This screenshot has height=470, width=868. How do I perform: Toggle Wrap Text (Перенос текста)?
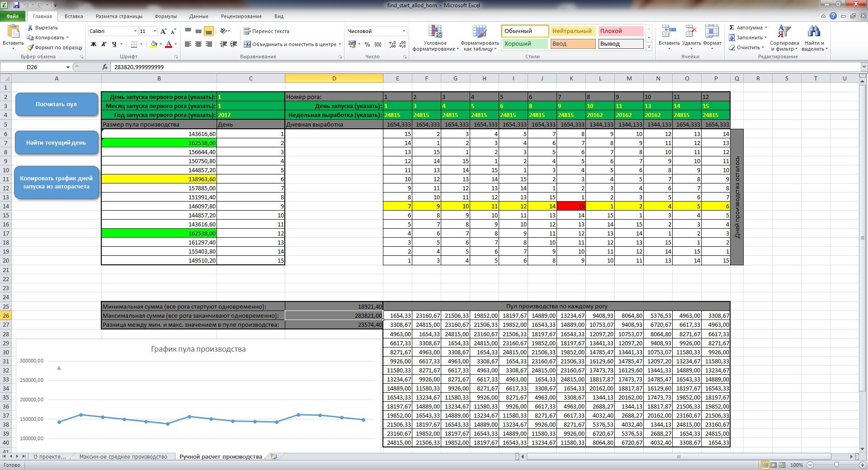coord(266,31)
